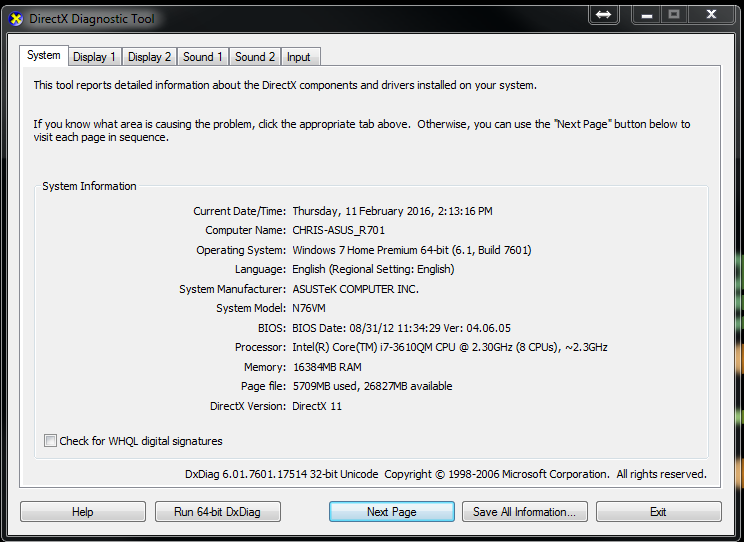The height and width of the screenshot is (542, 744).
Task: Enable Check for WHQL digital signatures
Action: [x=51, y=441]
